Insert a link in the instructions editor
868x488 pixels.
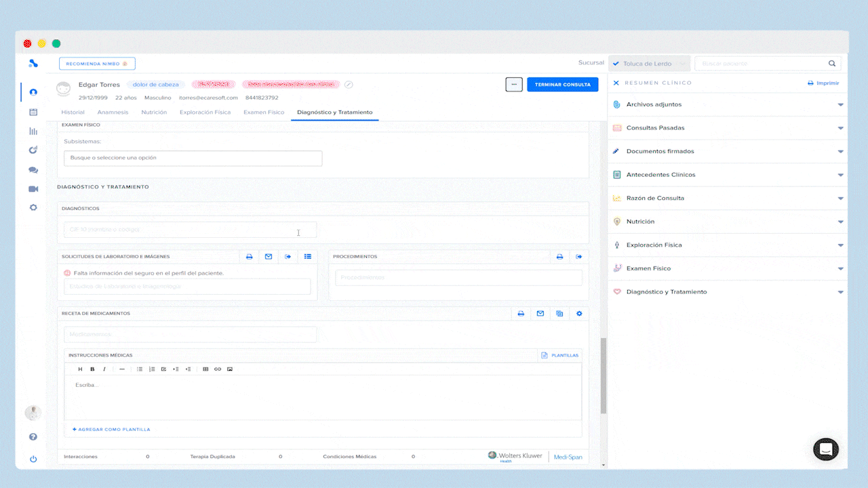pyautogui.click(x=218, y=369)
